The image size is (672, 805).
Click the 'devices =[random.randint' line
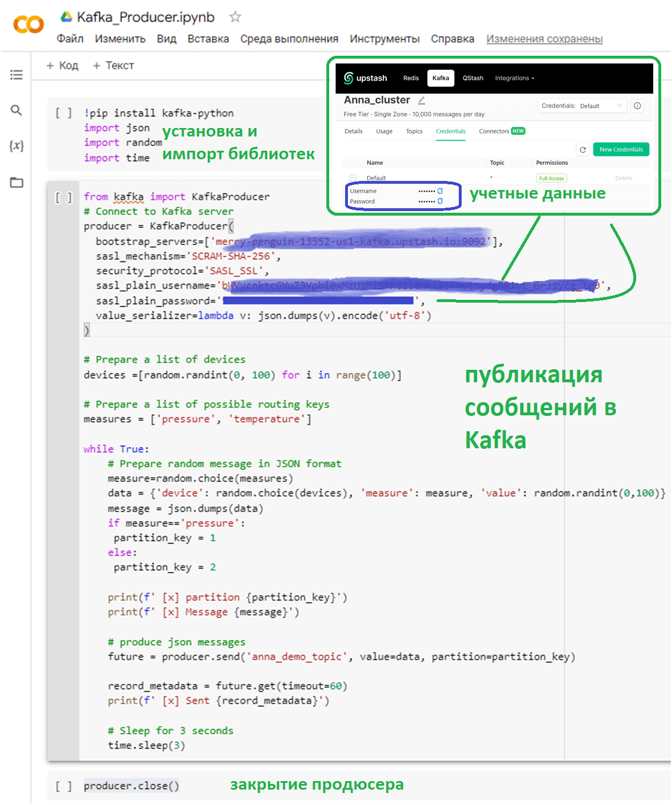(x=243, y=375)
